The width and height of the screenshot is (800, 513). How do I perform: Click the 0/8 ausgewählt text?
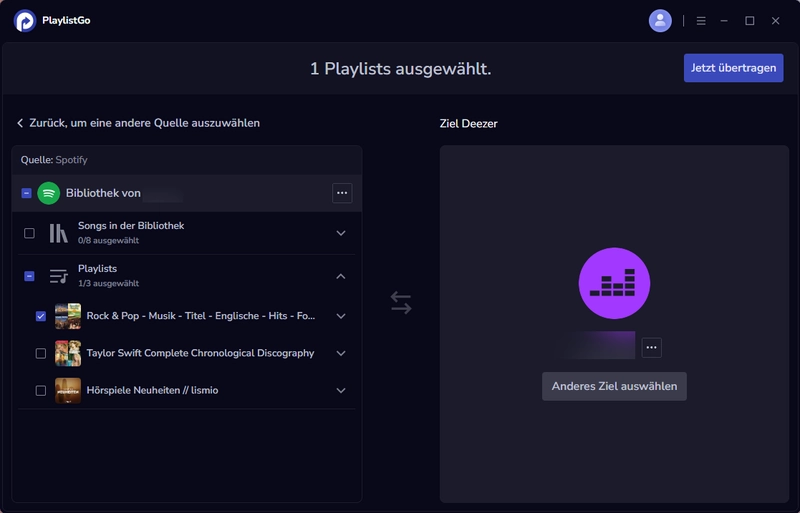[x=108, y=240]
